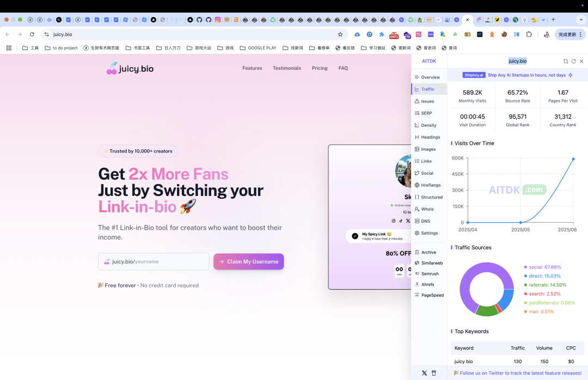
Task: Click the 看反链 bookmark
Action: click(345, 48)
